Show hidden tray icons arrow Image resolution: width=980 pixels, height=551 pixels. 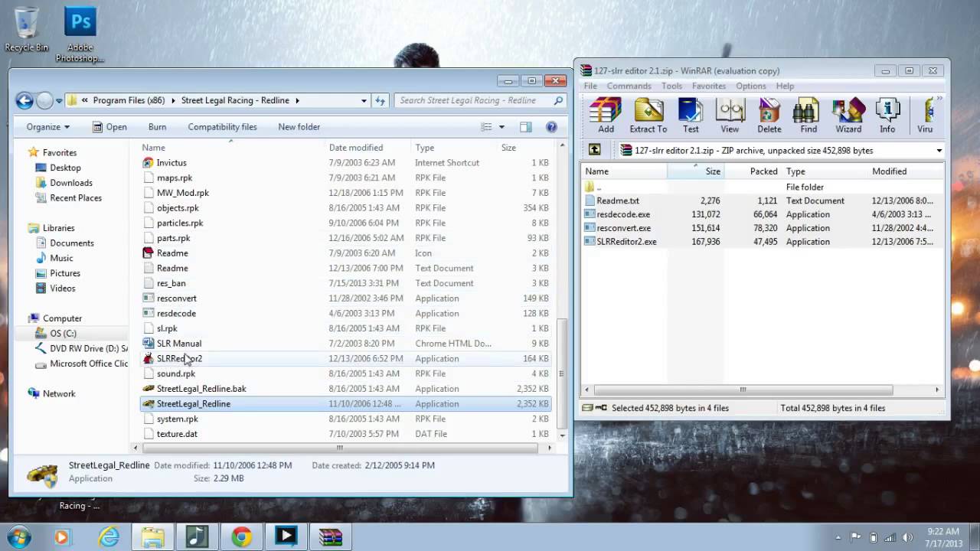838,537
